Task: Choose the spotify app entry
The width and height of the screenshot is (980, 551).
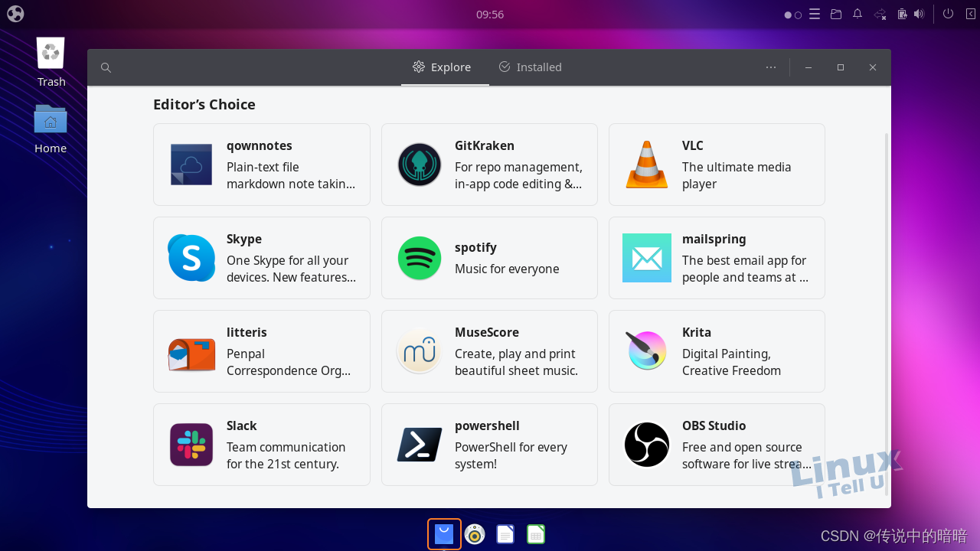Action: (x=489, y=258)
